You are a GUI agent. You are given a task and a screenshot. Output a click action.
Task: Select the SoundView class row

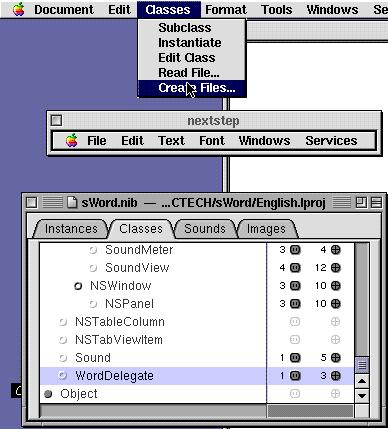197,268
